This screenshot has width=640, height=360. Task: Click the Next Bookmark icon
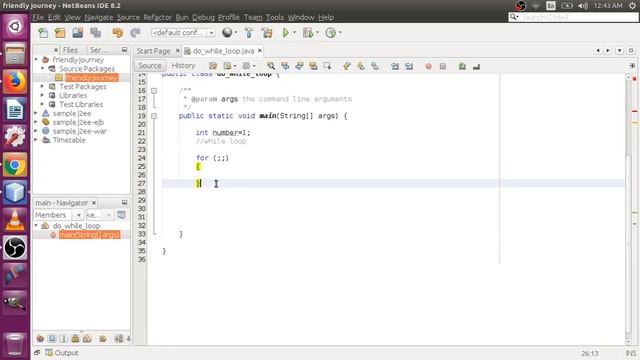(x=361, y=66)
